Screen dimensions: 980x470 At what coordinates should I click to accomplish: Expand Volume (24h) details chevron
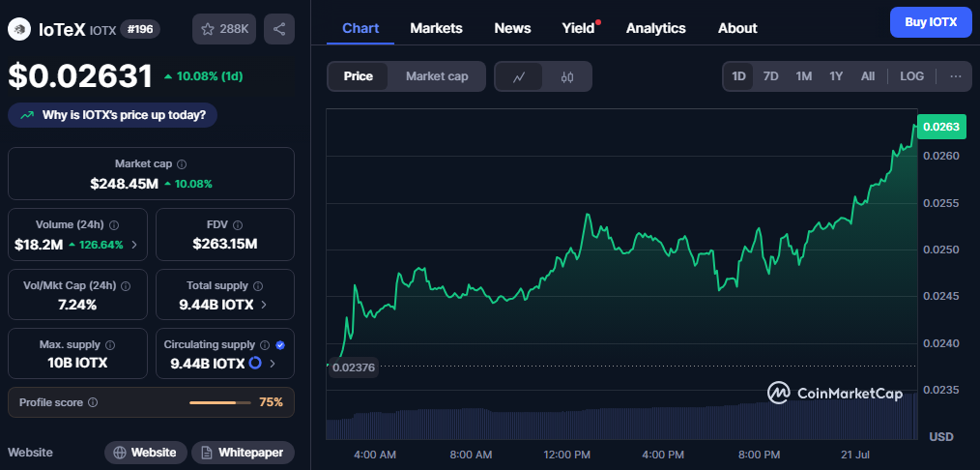pos(135,245)
